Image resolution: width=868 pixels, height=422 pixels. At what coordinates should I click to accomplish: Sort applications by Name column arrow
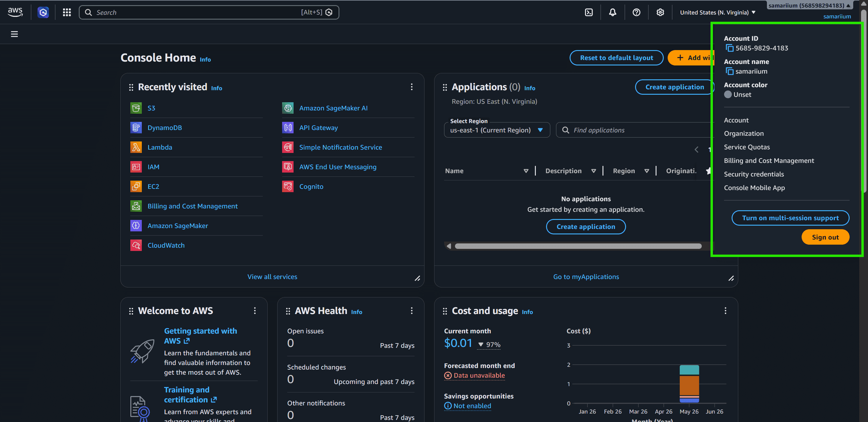[x=526, y=171]
